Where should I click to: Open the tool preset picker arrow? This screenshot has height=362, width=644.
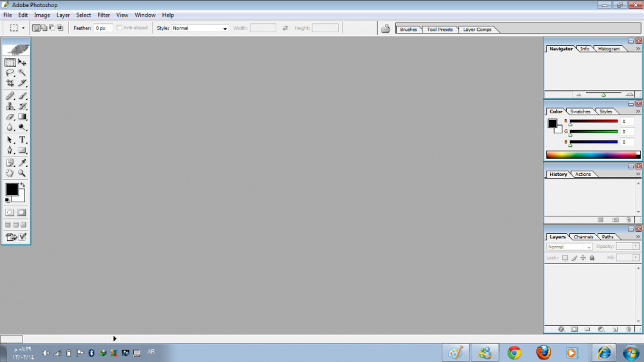point(24,28)
